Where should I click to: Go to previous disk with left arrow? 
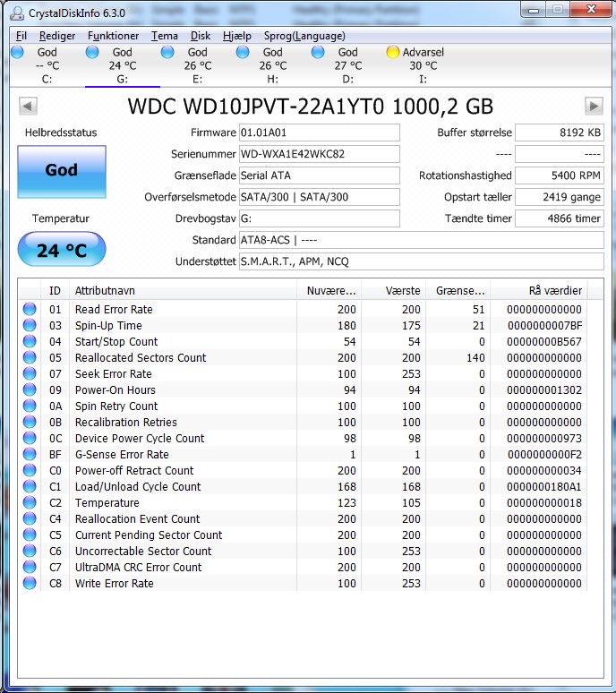pos(28,106)
